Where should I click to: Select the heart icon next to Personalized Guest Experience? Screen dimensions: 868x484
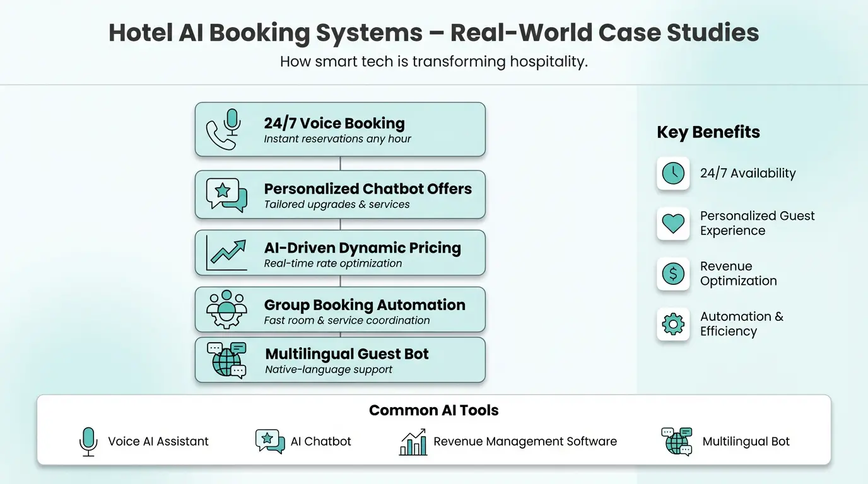(673, 224)
